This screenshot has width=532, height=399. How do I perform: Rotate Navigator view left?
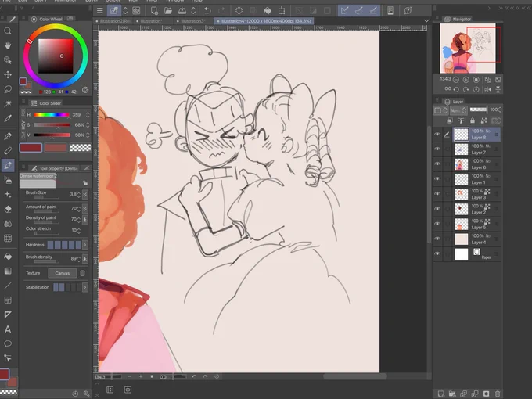pos(456,89)
